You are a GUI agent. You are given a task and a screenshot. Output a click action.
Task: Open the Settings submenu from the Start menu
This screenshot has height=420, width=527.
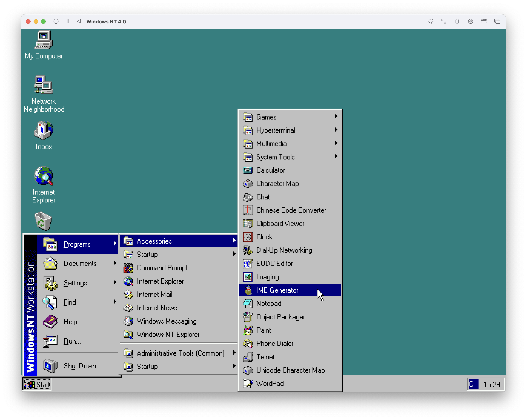(x=75, y=283)
